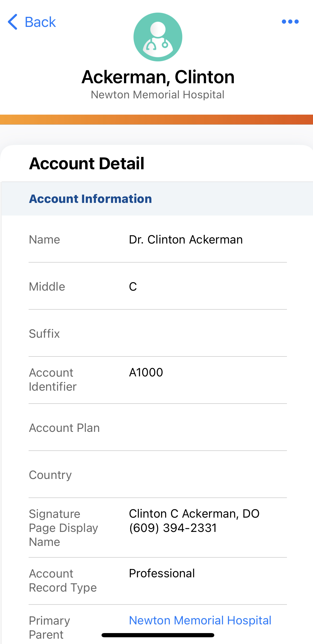Open the Newton Memorial Hospital parent link
This screenshot has height=644, width=313.
click(x=200, y=620)
